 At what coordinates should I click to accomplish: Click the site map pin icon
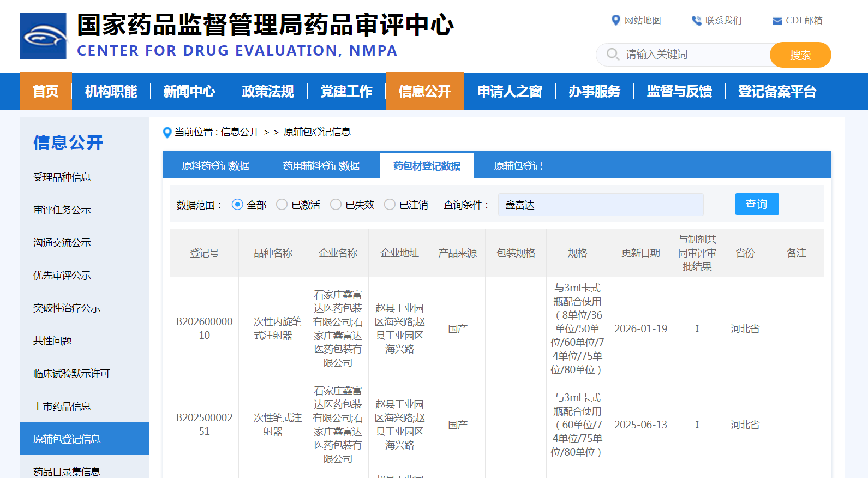click(615, 20)
